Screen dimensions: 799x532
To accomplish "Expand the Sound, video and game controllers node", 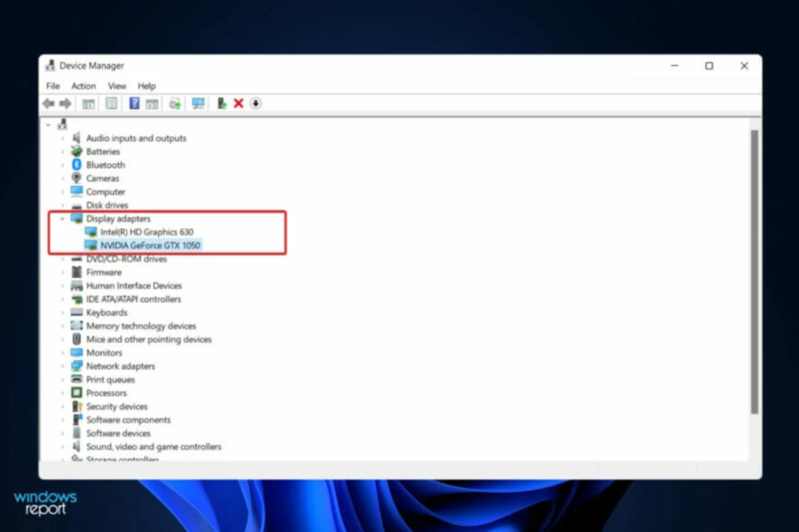I will coord(63,446).
